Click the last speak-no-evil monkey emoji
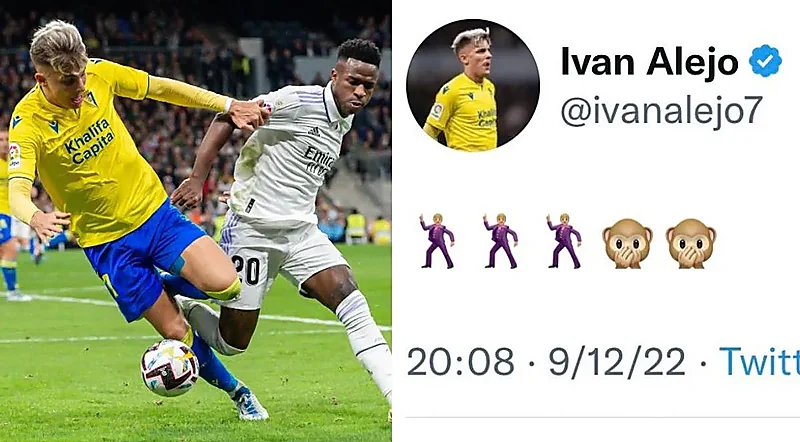This screenshot has width=800, height=442. pos(691,243)
